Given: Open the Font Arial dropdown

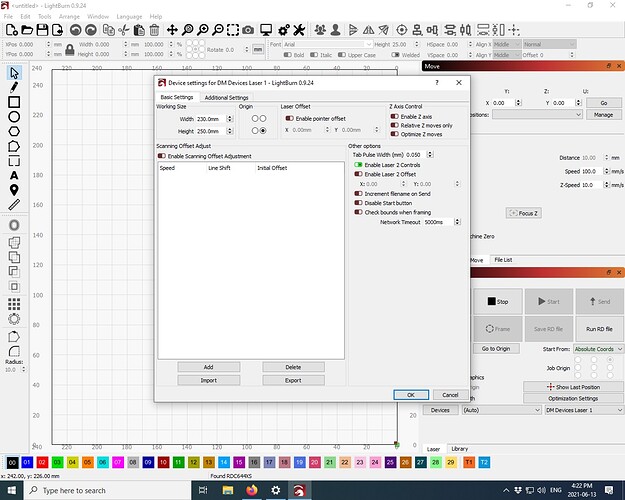Looking at the screenshot, I should coord(328,44).
